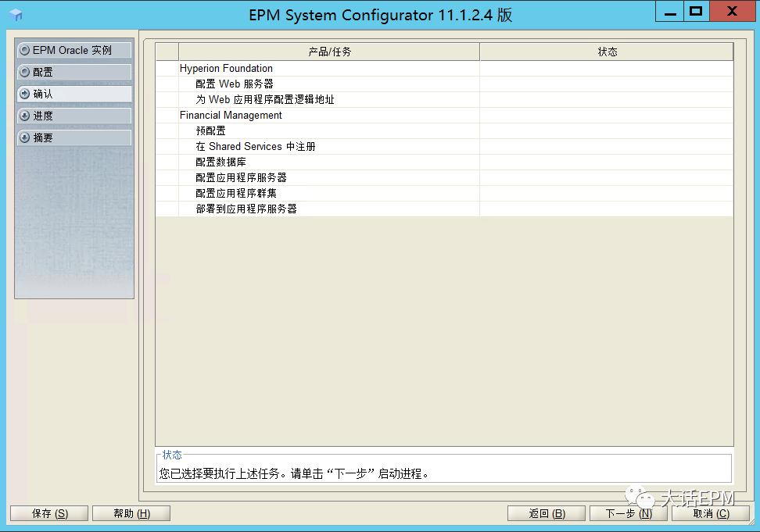Screen dimensions: 760x532
Task: Proceed with 下一步 (N) button
Action: [629, 513]
